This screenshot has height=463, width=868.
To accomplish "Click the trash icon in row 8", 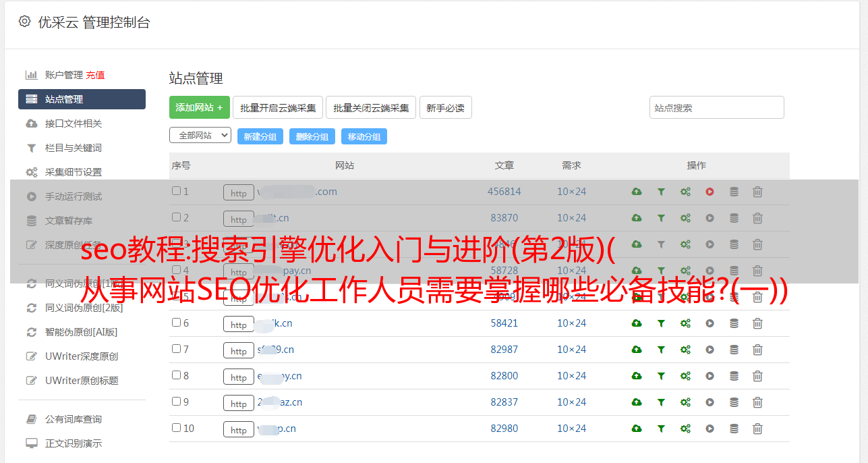I will click(x=757, y=376).
